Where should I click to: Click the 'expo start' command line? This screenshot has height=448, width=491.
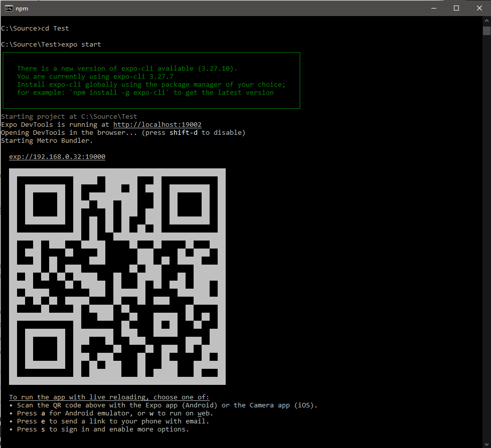click(x=51, y=45)
